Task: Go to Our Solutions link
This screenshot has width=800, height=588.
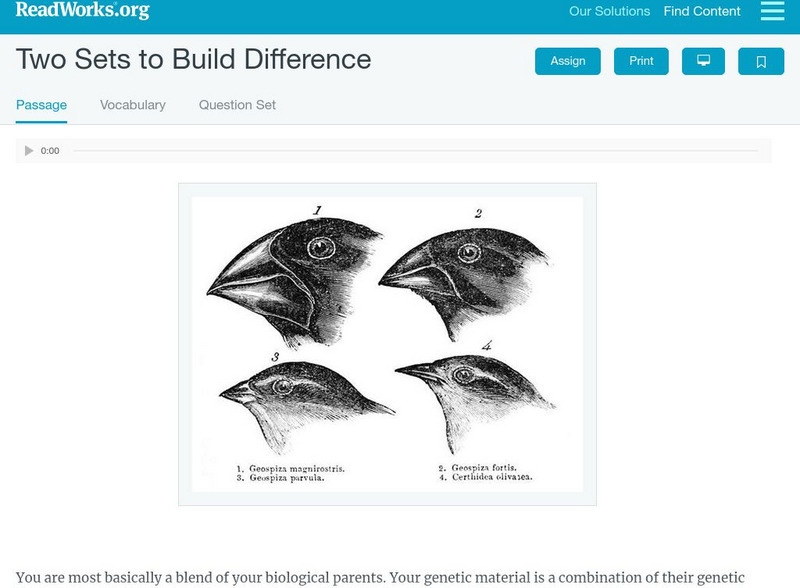Action: click(609, 12)
